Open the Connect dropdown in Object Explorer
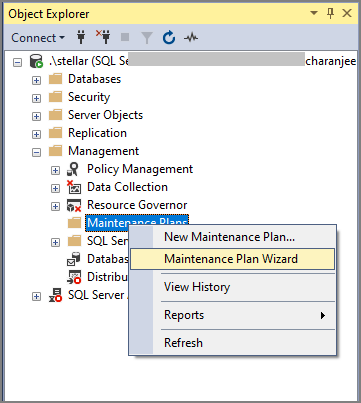The width and height of the screenshot is (361, 403). point(38,38)
